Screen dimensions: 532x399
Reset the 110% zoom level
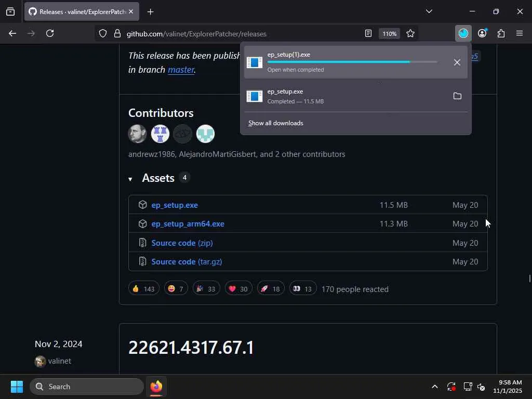(x=389, y=34)
